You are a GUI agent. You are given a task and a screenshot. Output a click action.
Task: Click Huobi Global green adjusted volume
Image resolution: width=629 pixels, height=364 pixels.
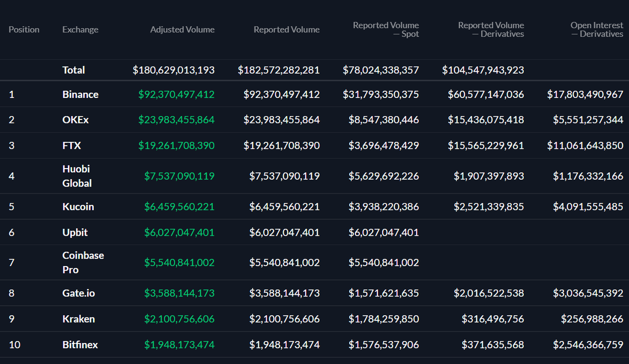point(179,176)
